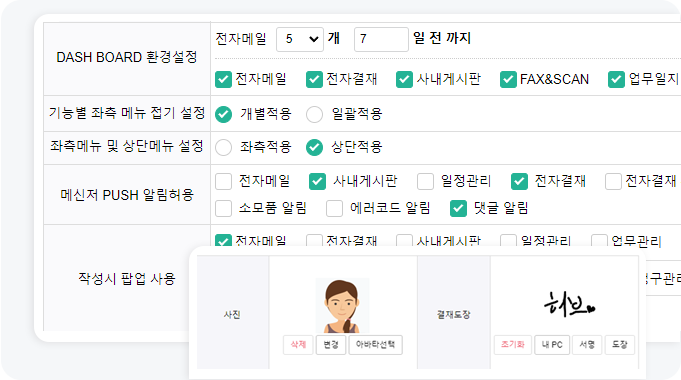Choose the 상단적용 radio option
The image size is (681, 380).
(314, 147)
